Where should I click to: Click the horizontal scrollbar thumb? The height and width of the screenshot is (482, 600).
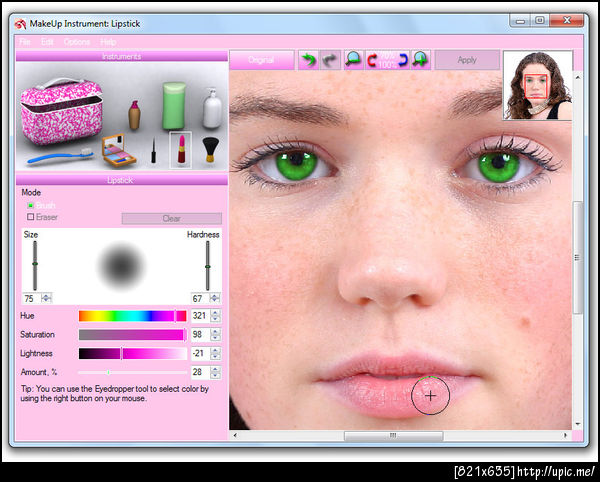point(393,435)
